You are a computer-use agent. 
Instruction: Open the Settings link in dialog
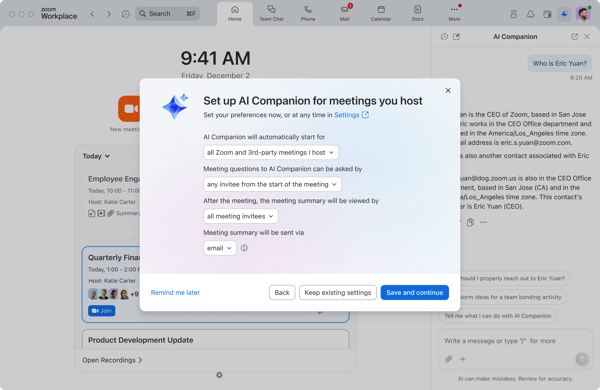click(x=351, y=115)
